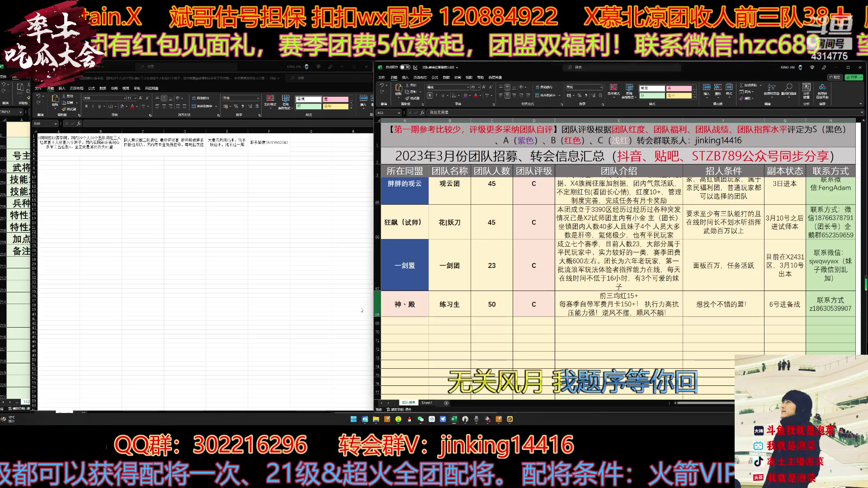Click the Paste (粘贴) icon in right Excel

coord(399,88)
